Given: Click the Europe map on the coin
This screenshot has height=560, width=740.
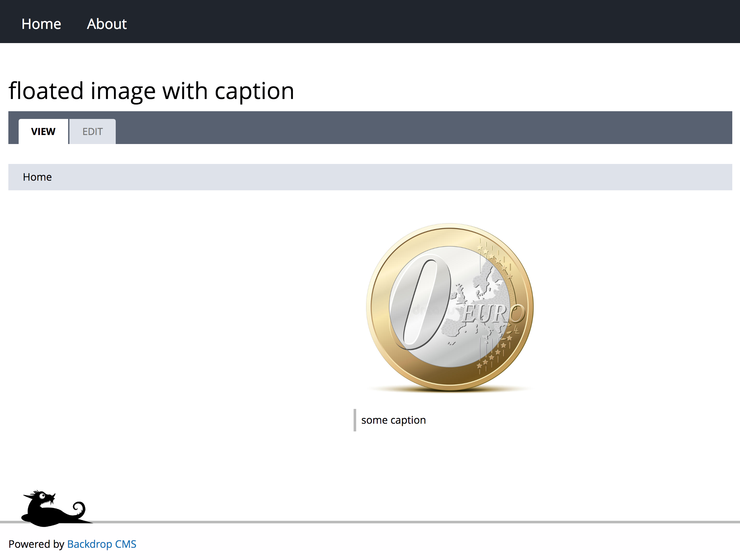Looking at the screenshot, I should tap(482, 288).
